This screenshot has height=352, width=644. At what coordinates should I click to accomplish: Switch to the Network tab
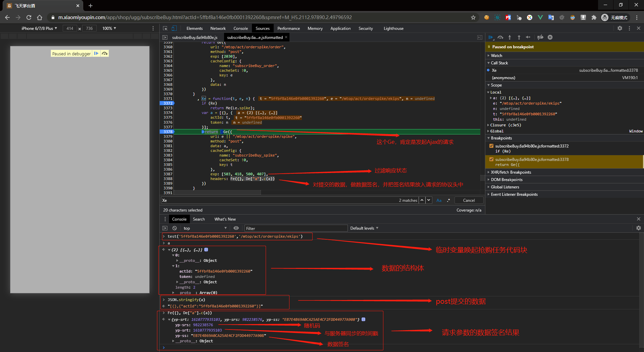pyautogui.click(x=218, y=28)
